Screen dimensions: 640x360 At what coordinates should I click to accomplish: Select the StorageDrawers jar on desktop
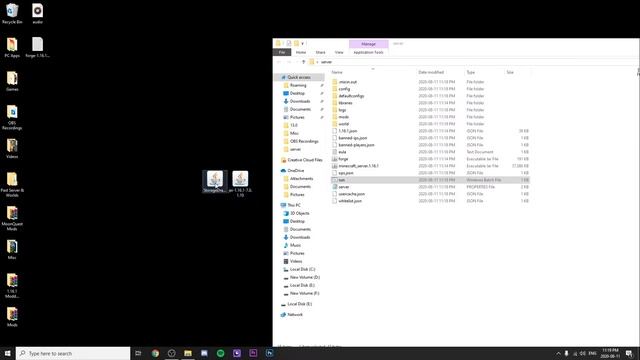tap(215, 182)
